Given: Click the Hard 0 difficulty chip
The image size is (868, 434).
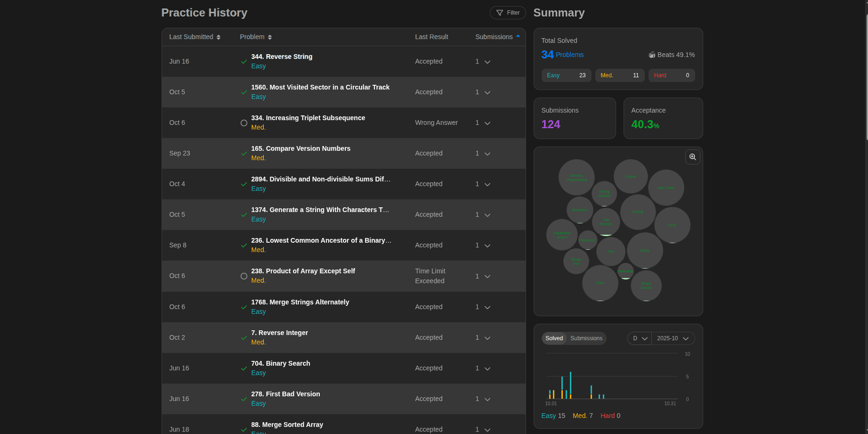Looking at the screenshot, I should coord(671,75).
